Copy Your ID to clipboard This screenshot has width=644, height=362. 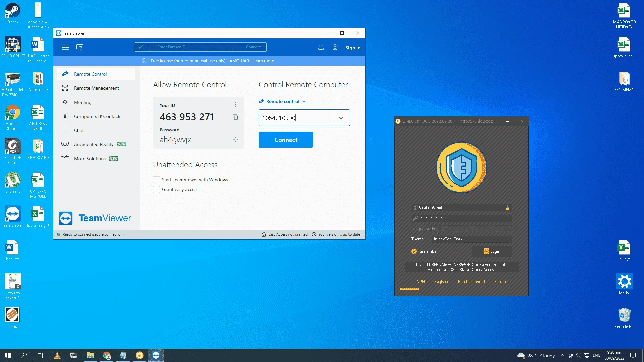235,117
